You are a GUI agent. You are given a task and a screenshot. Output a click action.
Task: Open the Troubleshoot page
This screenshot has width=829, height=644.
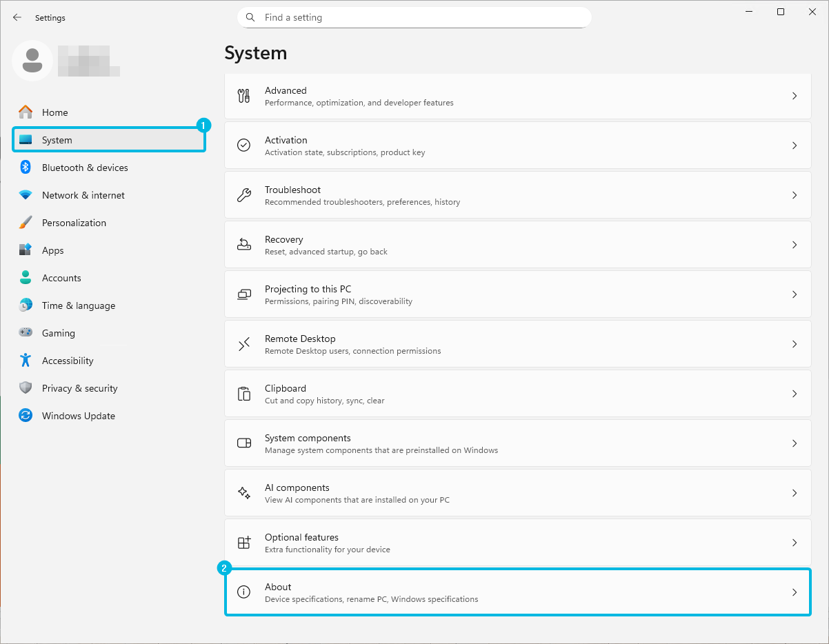click(x=518, y=195)
